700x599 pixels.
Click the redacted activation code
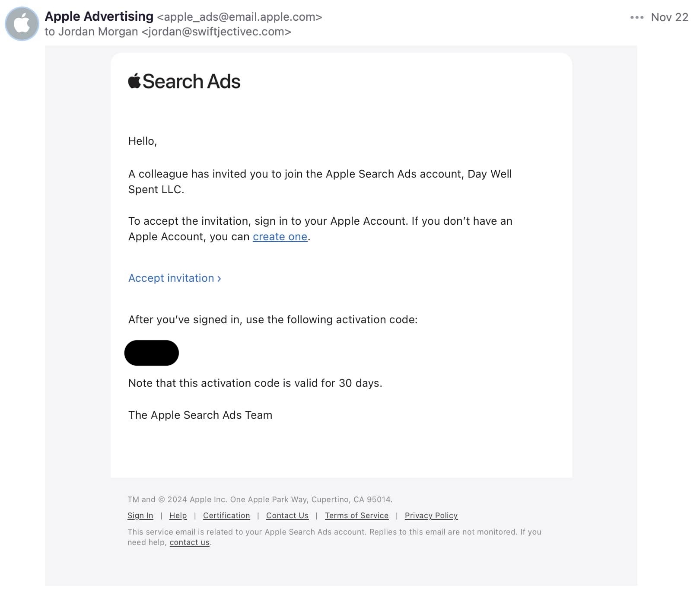[x=152, y=353]
